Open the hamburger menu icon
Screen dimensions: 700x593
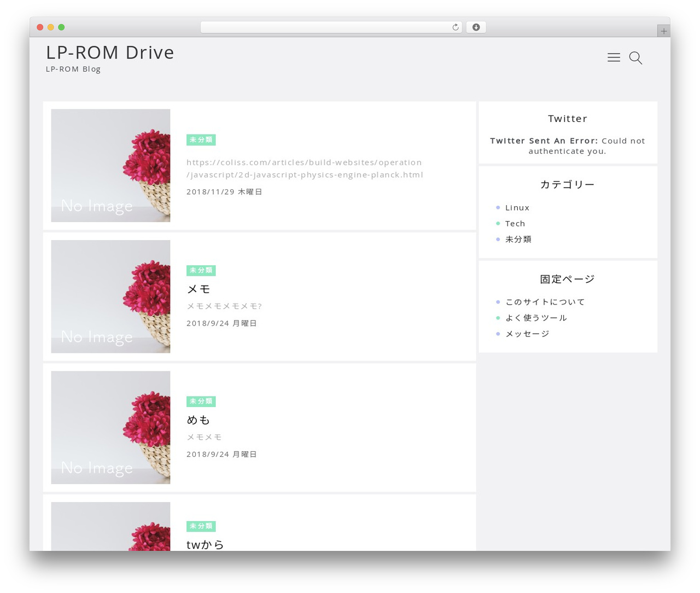(x=614, y=57)
